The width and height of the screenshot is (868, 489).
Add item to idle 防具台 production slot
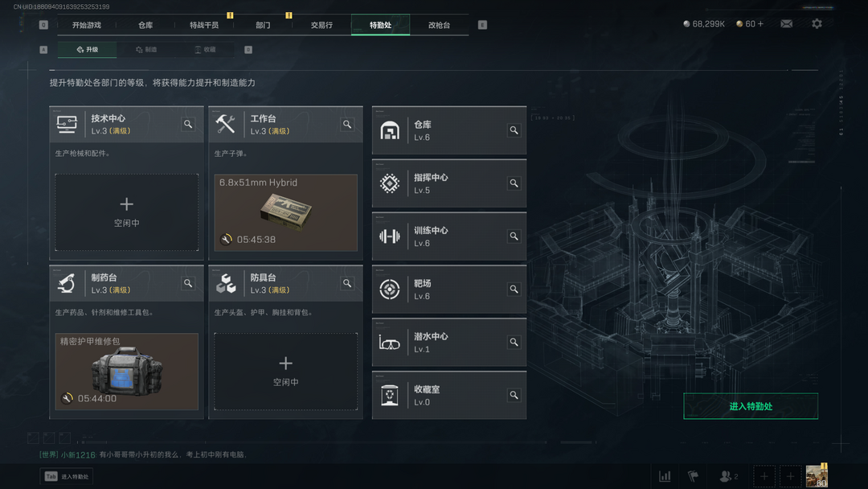tap(285, 371)
